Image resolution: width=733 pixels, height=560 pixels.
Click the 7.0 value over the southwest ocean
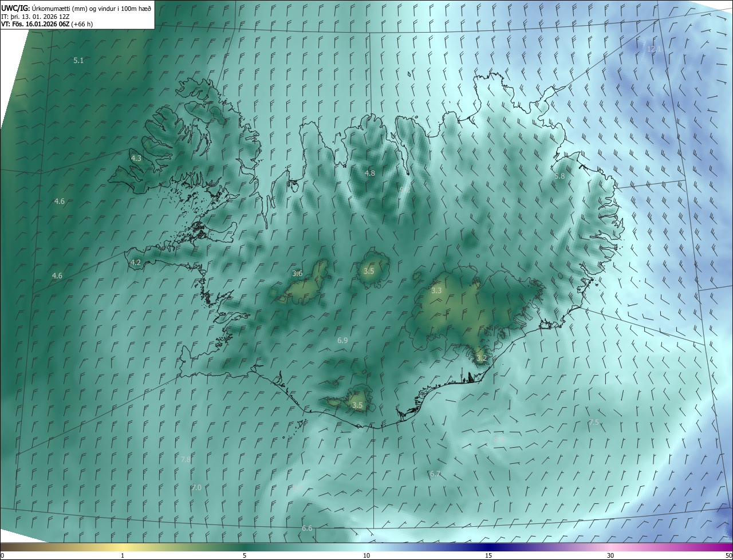coord(196,487)
